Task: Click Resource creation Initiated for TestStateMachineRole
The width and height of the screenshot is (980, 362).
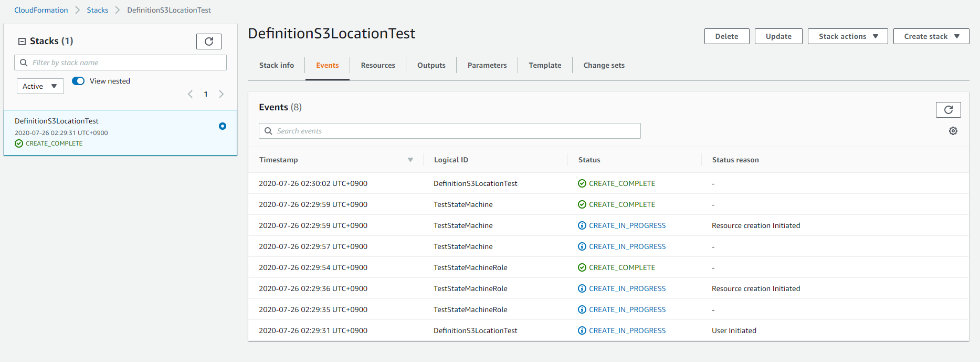Action: 756,288
